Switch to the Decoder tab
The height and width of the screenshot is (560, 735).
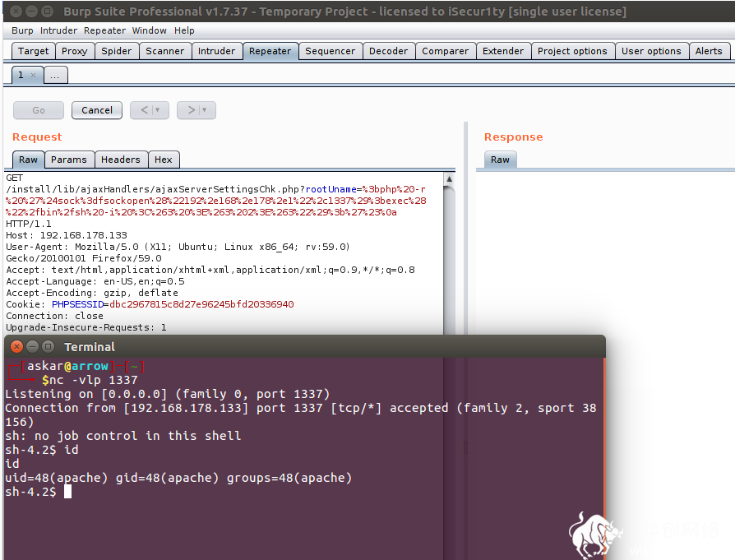[x=389, y=51]
